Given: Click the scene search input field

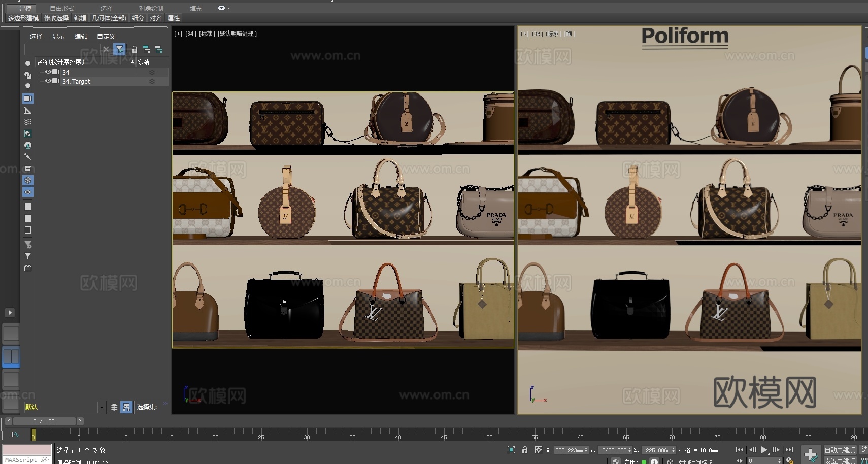Looking at the screenshot, I should coord(62,49).
